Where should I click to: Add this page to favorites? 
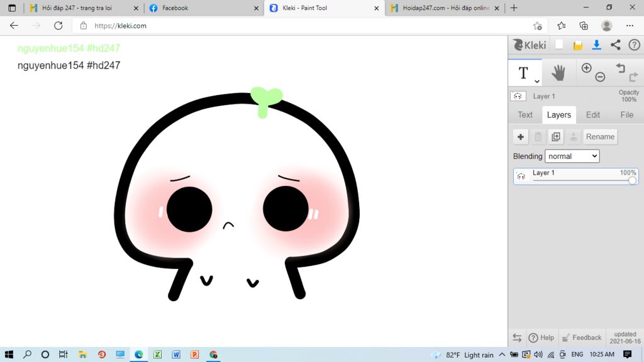[537, 26]
